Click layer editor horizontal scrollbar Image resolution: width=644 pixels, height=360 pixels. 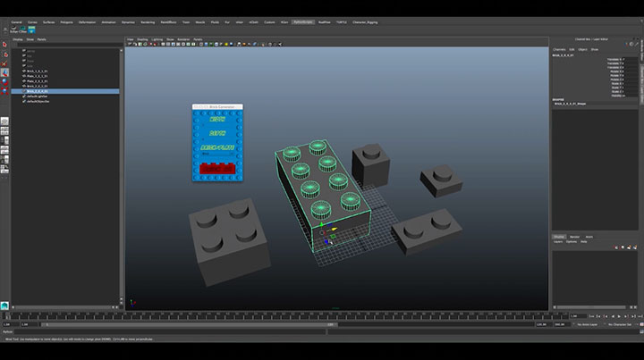point(591,307)
